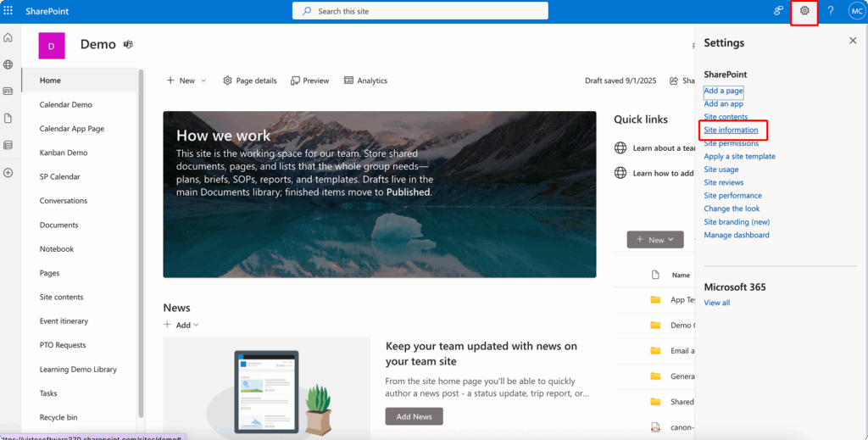Click Page details in the command bar
The image size is (868, 440).
pyautogui.click(x=250, y=81)
